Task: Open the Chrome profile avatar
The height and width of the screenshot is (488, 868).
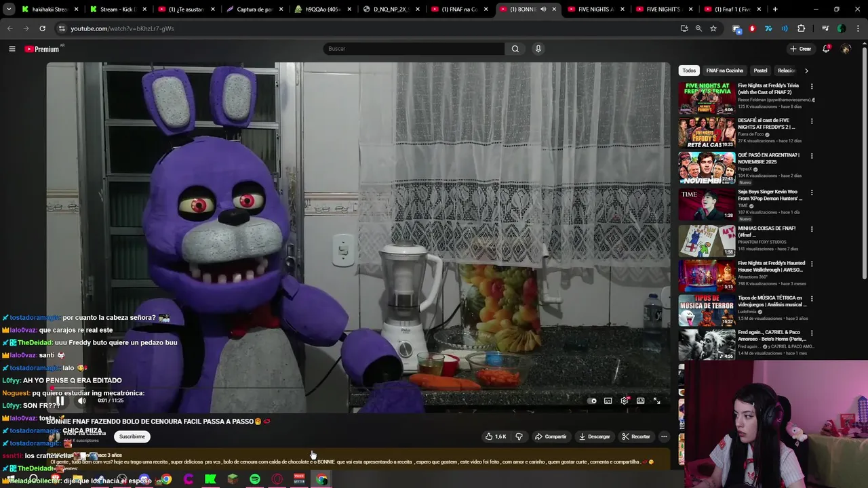Action: [842, 28]
